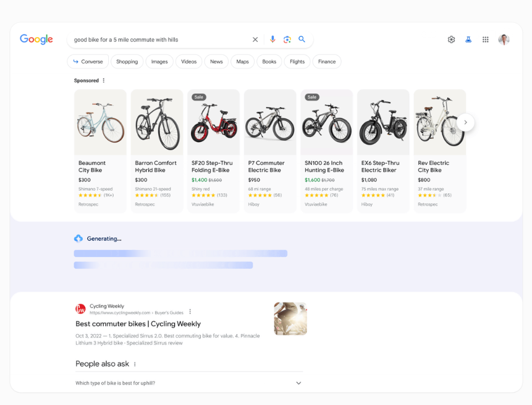Open the Cycling Weekly result options menu
Image resolution: width=532 pixels, height=405 pixels.
tap(190, 311)
